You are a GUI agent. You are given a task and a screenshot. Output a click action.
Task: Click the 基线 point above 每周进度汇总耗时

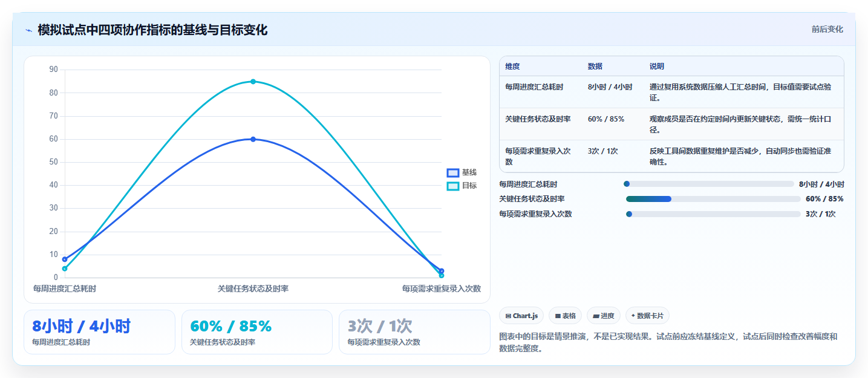pos(65,259)
